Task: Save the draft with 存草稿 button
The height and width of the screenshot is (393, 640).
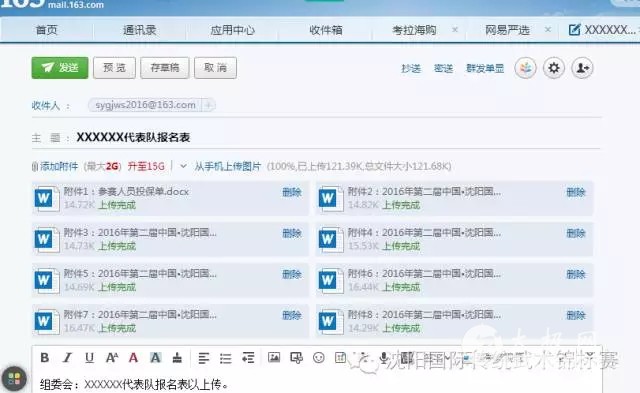Action: (164, 68)
